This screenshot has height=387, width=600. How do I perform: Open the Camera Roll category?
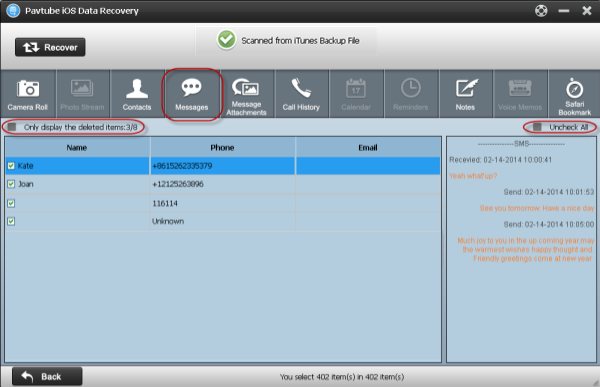tap(28, 94)
